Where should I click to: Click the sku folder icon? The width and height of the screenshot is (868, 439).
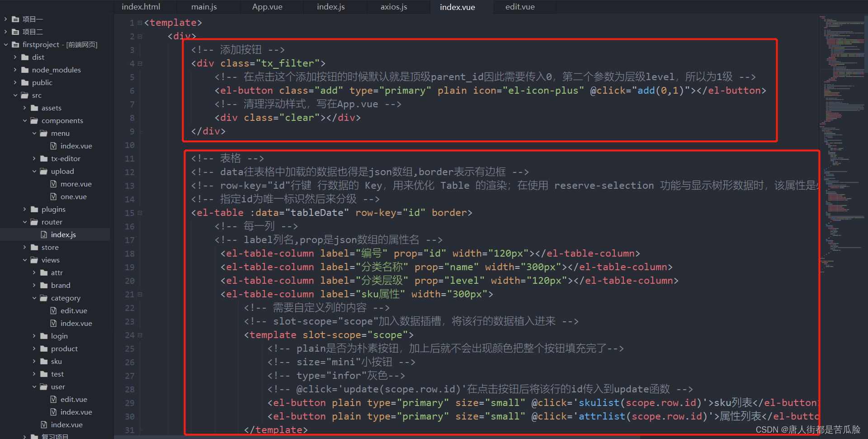coord(44,361)
